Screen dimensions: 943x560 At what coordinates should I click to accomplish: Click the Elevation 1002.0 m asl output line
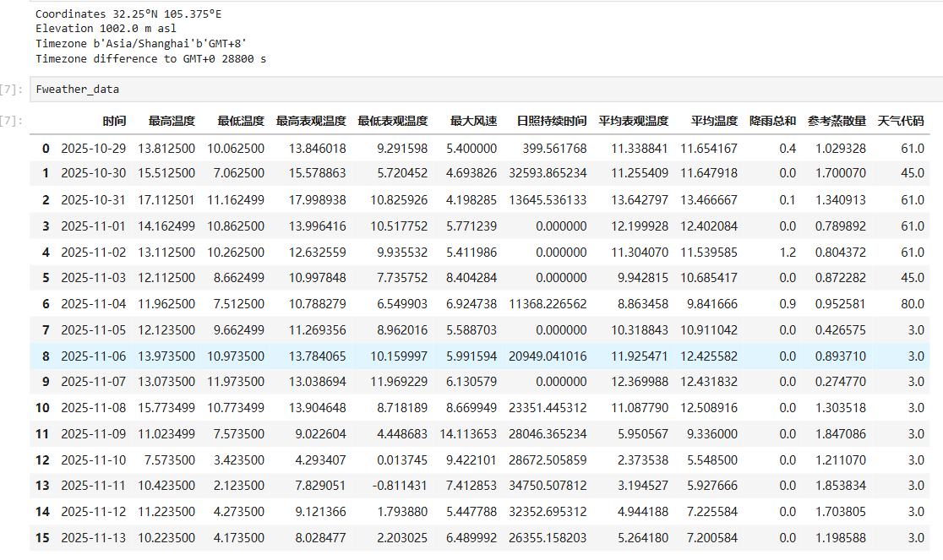[x=106, y=28]
